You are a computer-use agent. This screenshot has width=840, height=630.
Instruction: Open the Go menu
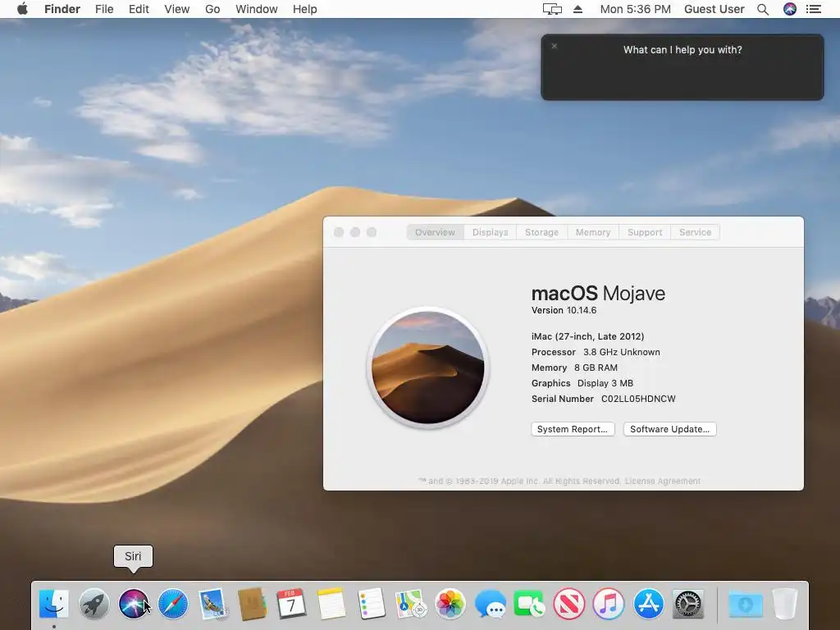pos(212,9)
